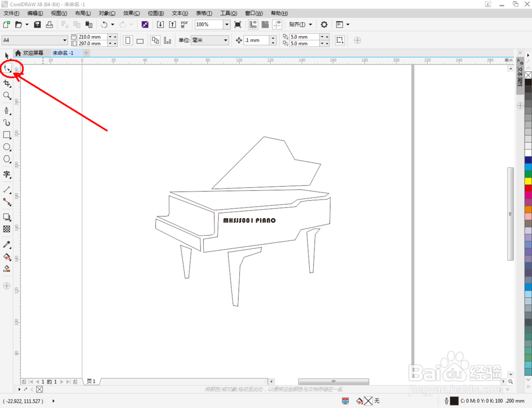The height and width of the screenshot is (408, 532).
Task: Open the A4 page size dropdown
Action: (x=65, y=40)
